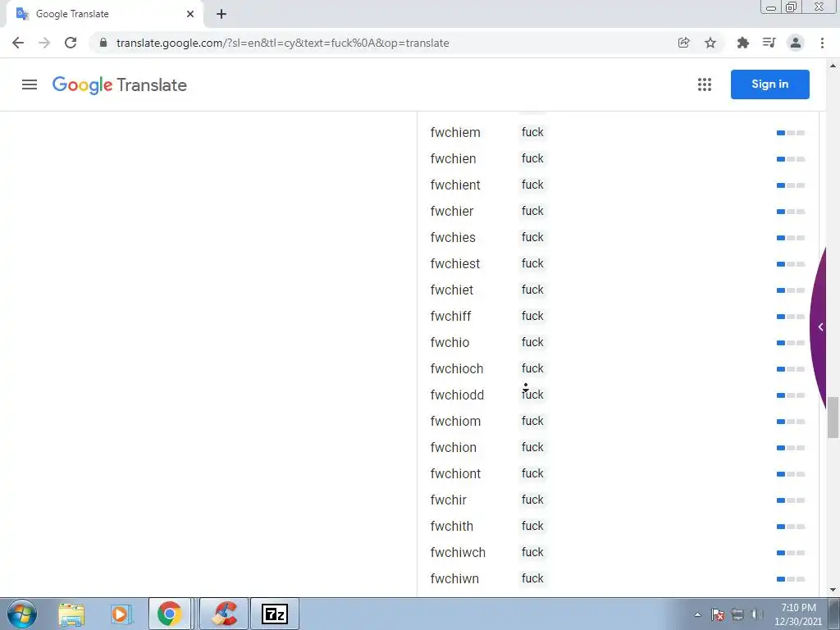Open the Google Translate main menu hamburger

point(30,84)
